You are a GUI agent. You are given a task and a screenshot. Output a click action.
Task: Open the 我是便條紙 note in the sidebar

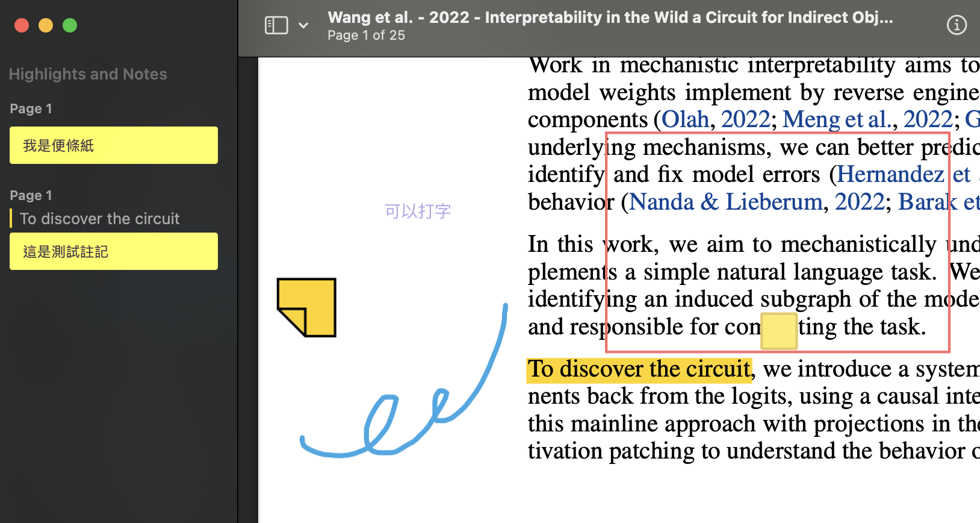(x=114, y=145)
